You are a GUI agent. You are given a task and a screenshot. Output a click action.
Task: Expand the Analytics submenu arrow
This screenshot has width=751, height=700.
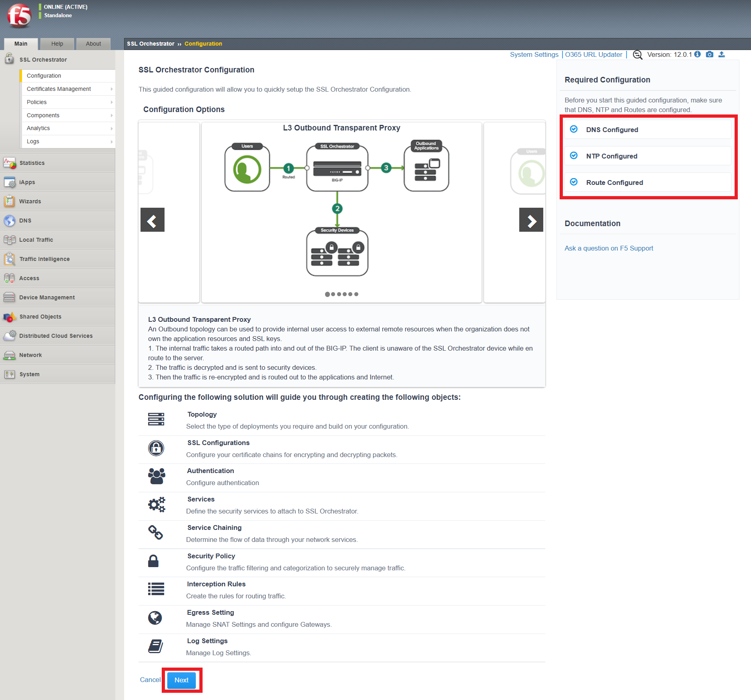[x=112, y=128]
